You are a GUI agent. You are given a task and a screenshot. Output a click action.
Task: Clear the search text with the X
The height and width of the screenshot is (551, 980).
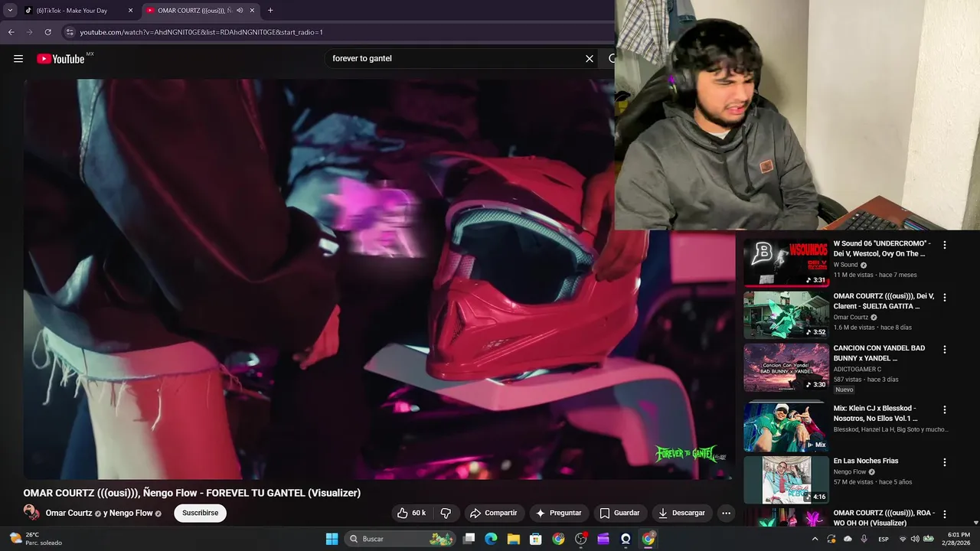point(590,58)
